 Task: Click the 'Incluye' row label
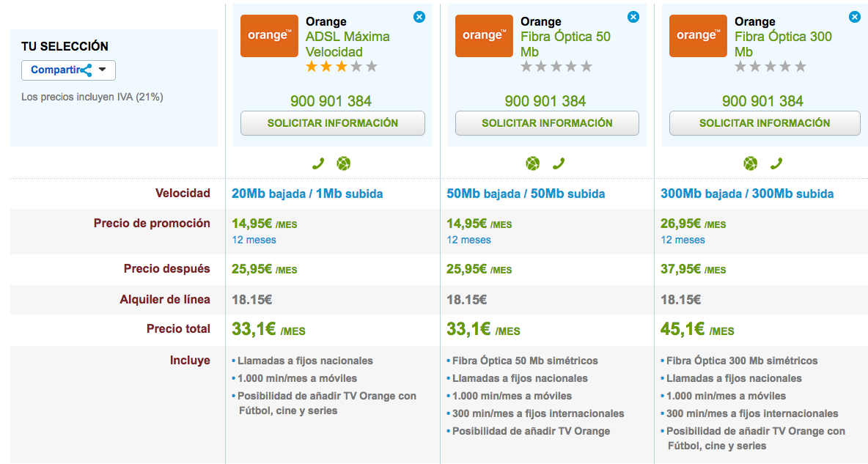coord(190,361)
